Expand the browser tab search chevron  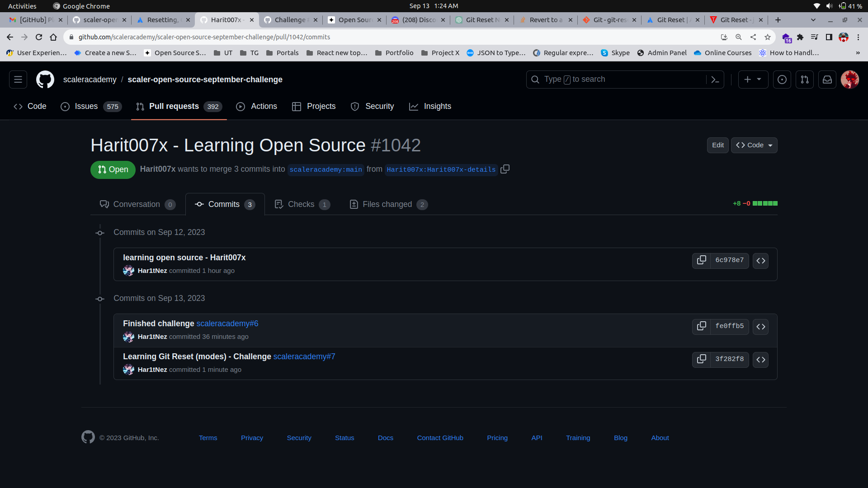click(814, 20)
